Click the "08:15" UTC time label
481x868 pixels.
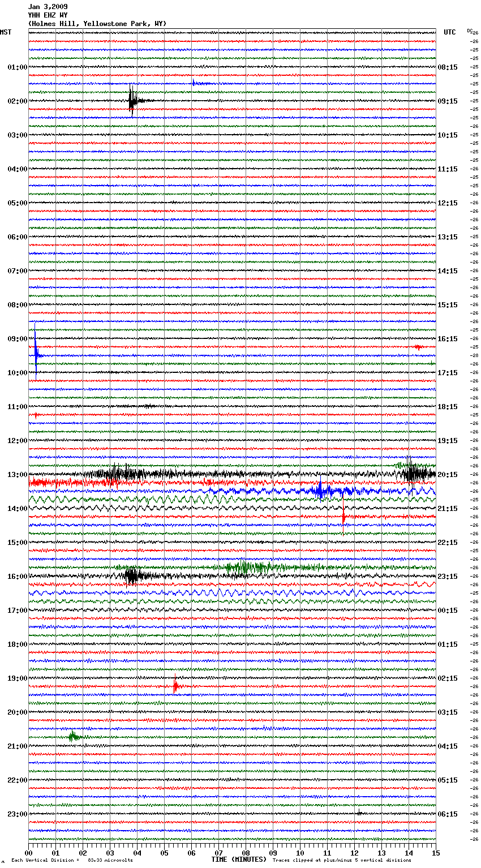(448, 67)
